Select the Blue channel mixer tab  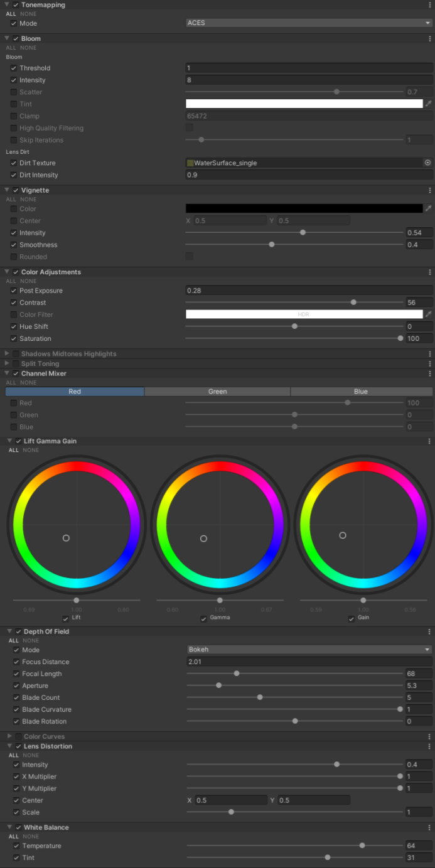click(x=361, y=392)
